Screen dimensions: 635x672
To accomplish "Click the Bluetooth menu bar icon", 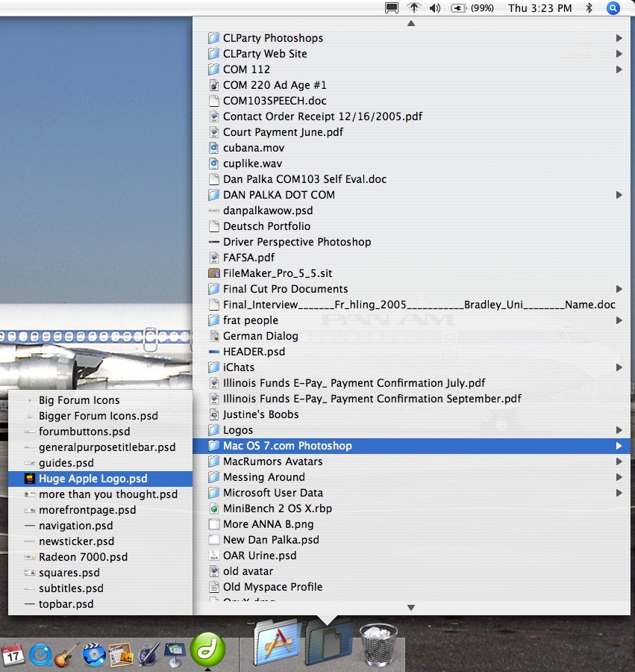I will coord(589,8).
